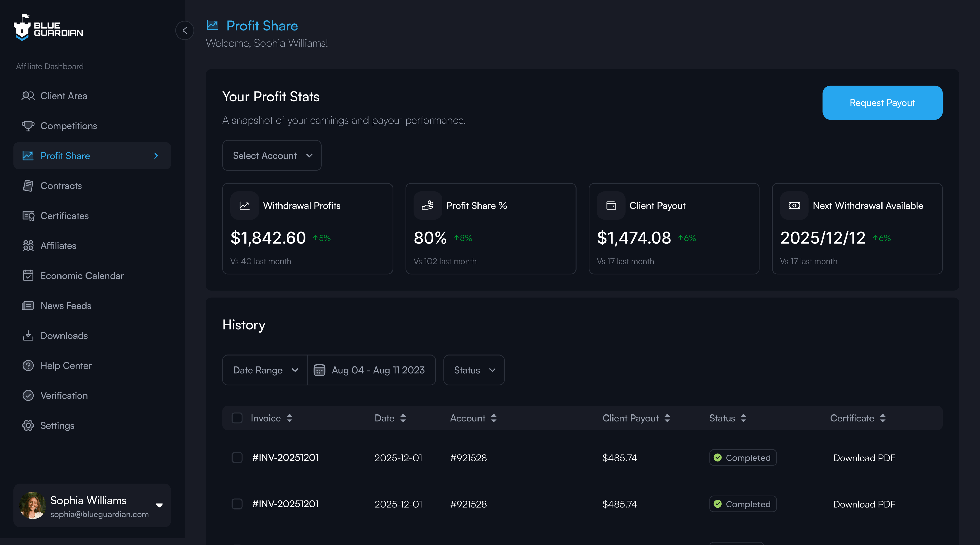The image size is (980, 545).
Task: Click the first row's Completed status badge
Action: [743, 457]
